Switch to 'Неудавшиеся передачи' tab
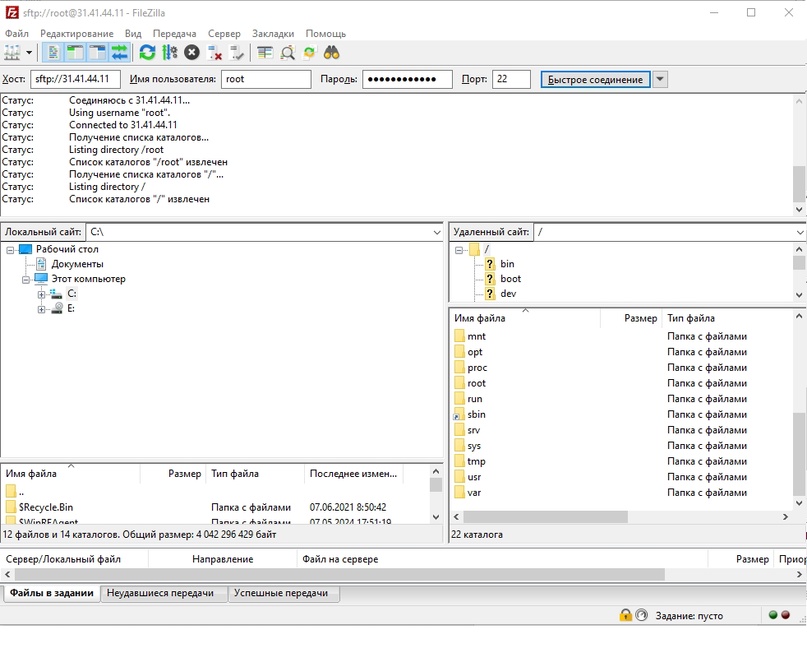The height and width of the screenshot is (662, 807). tap(160, 593)
